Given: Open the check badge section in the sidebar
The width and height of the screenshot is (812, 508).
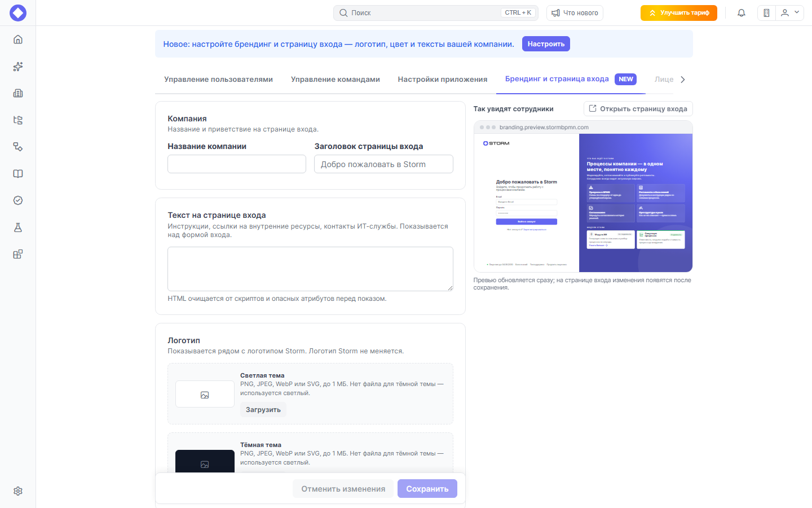Looking at the screenshot, I should click(18, 200).
